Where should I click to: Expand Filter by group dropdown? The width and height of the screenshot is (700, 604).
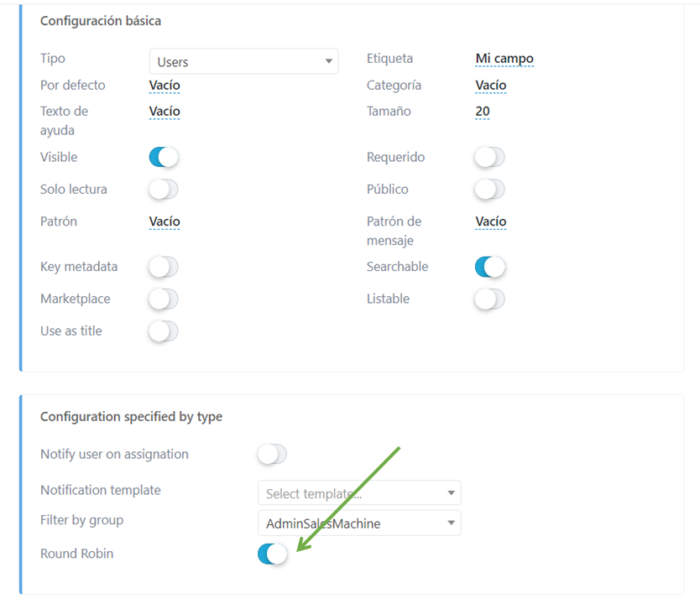[x=358, y=523]
